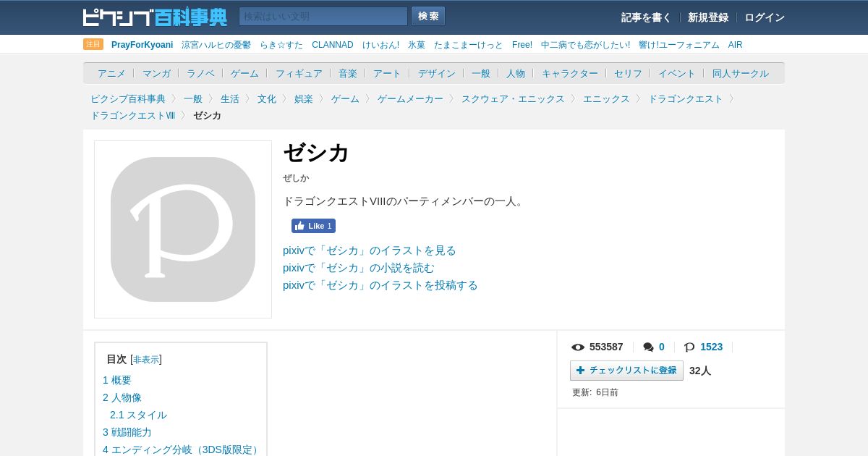Screen dimensions: 868x456
Task: Open 新規登録 sign-up link
Action: [708, 17]
